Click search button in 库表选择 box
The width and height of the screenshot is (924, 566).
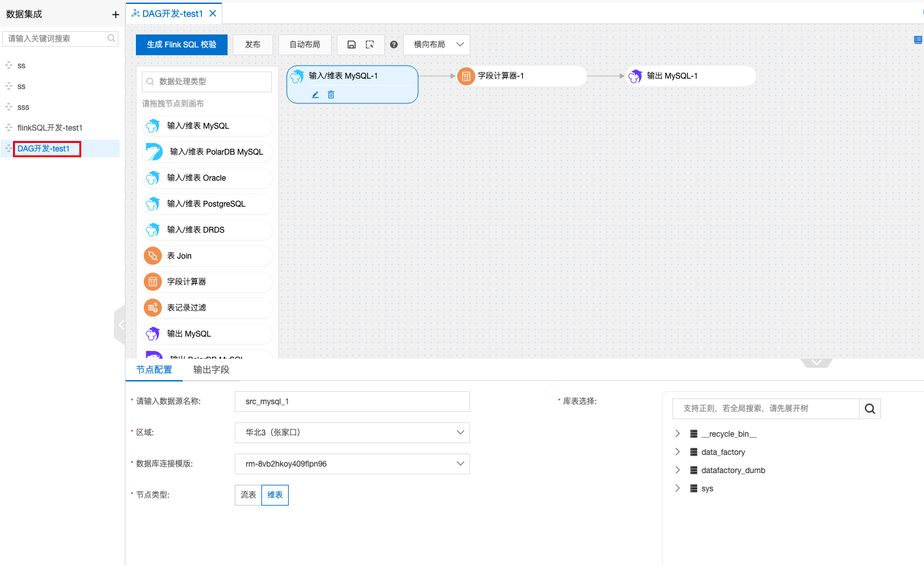tap(870, 409)
